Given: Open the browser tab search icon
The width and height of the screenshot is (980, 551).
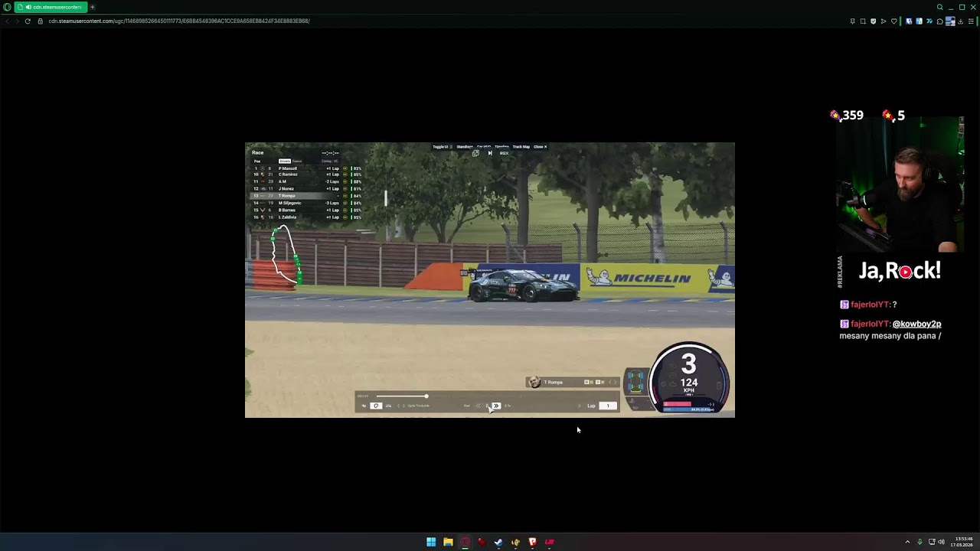Looking at the screenshot, I should coord(939,7).
